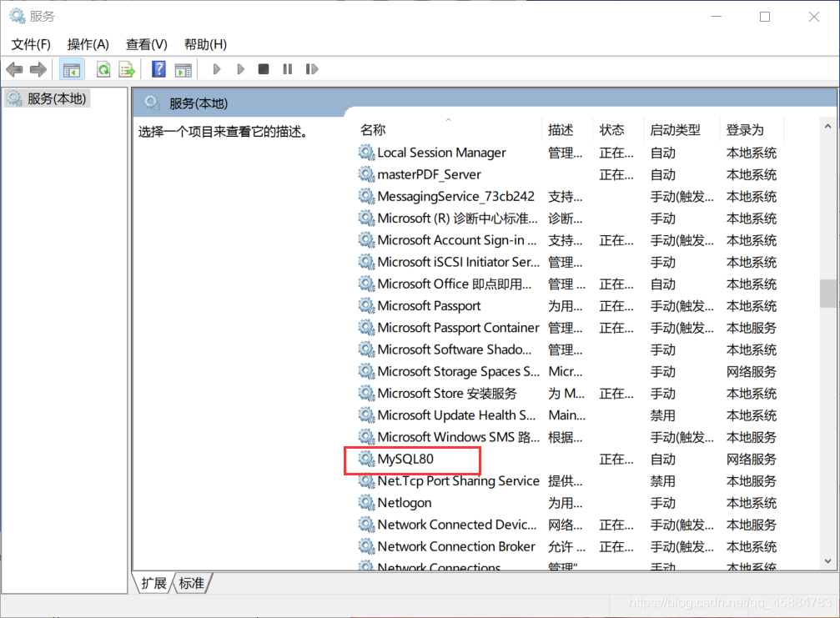Click 网络服务 logon cell of MySQL80
Image resolution: width=840 pixels, height=618 pixels.
point(751,459)
